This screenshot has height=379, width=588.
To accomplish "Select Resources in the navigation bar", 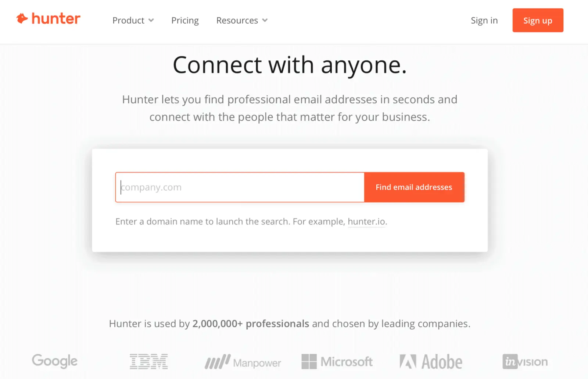I will [237, 20].
